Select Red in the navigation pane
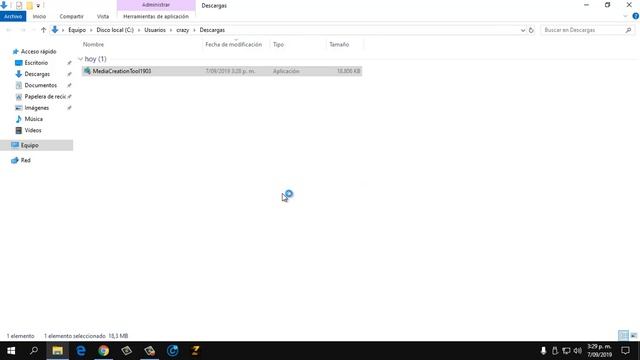This screenshot has height=360, width=640. pyautogui.click(x=25, y=160)
